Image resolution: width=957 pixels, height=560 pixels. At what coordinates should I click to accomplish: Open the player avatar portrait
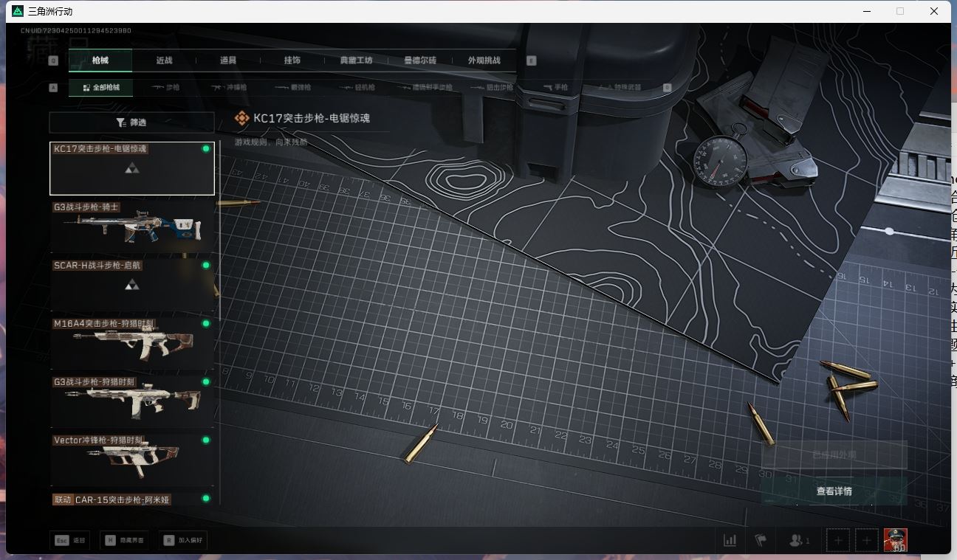[895, 540]
